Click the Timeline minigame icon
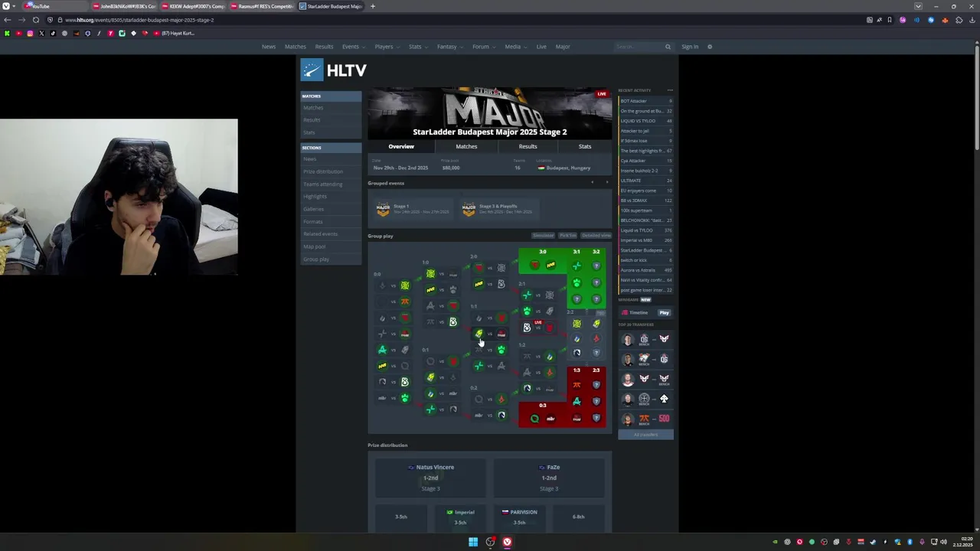The height and width of the screenshot is (551, 980). tap(624, 313)
